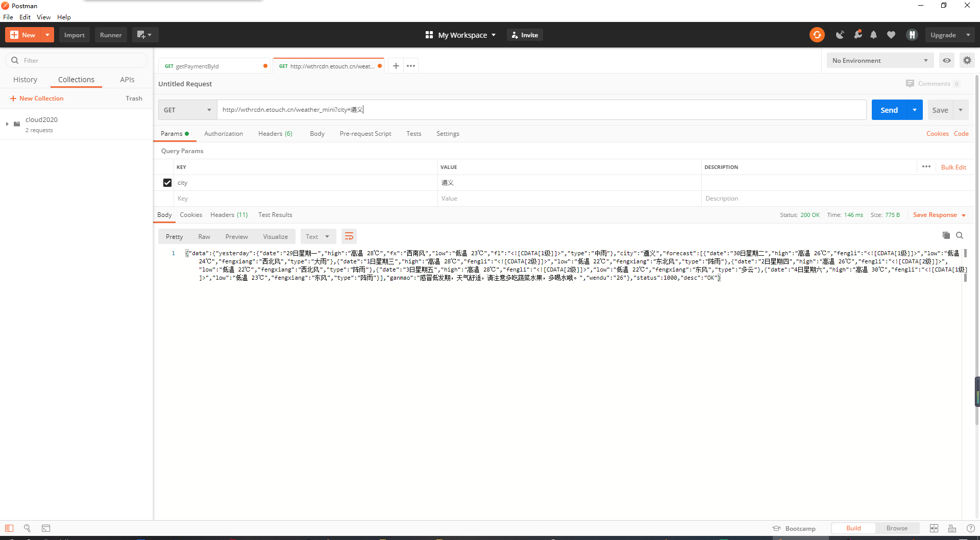Open the File menu

[x=8, y=17]
